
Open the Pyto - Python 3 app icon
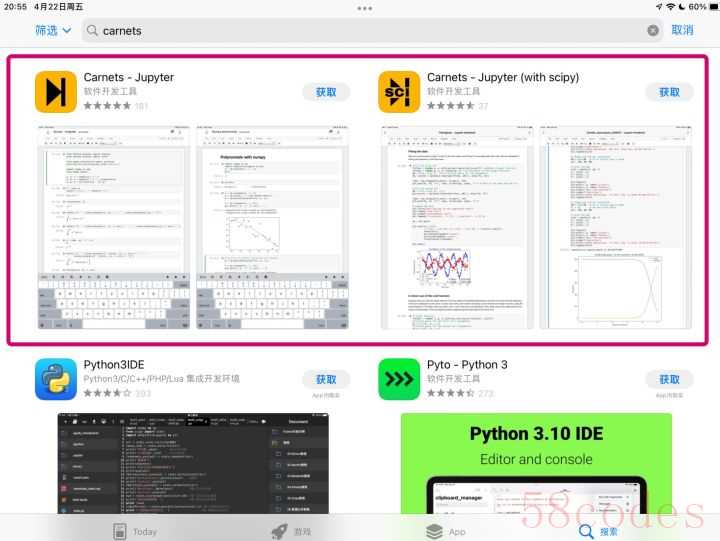coord(399,379)
